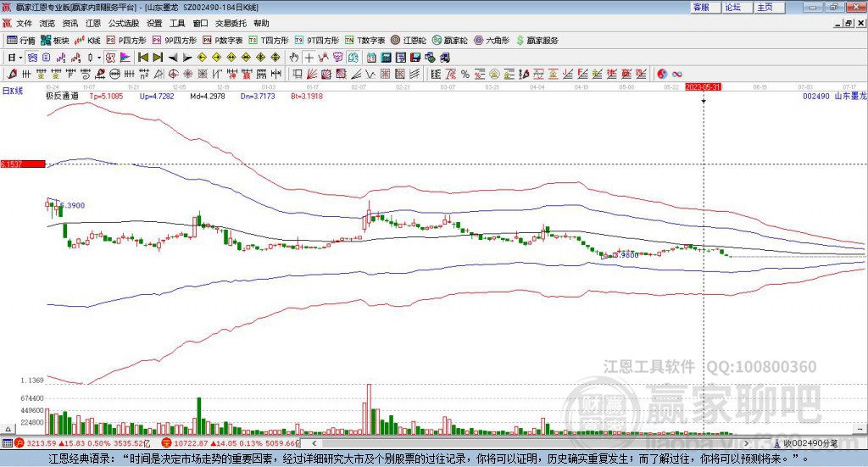Click the up-triangle expander at volume panel left
Viewport: 868px width, 467px height.
(x=8, y=429)
